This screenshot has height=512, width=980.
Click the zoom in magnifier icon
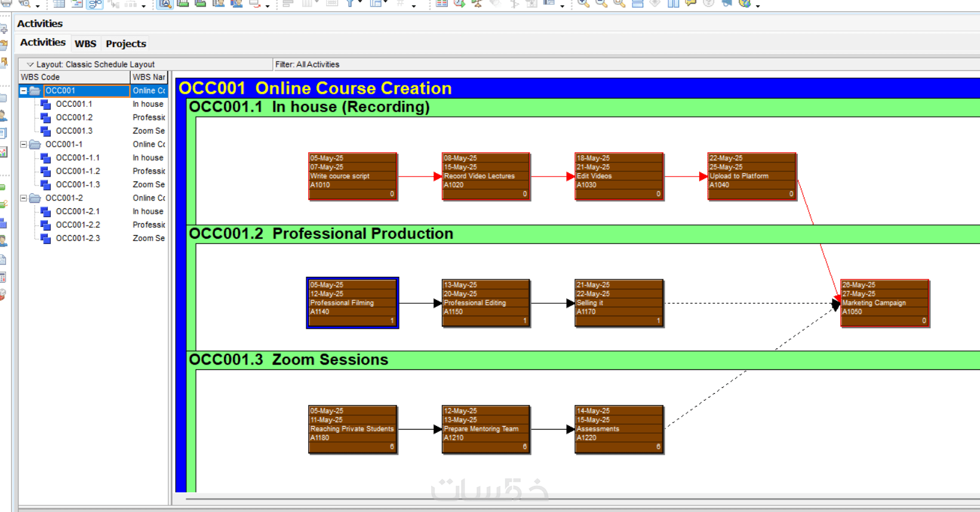(583, 4)
